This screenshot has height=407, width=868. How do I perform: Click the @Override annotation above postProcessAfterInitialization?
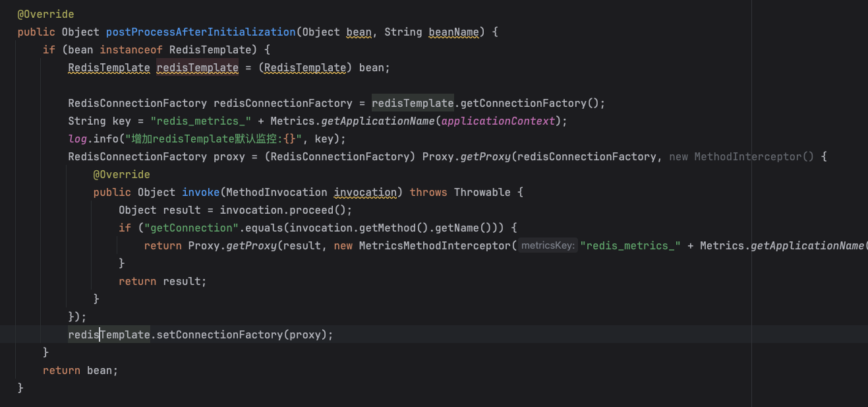pos(45,14)
